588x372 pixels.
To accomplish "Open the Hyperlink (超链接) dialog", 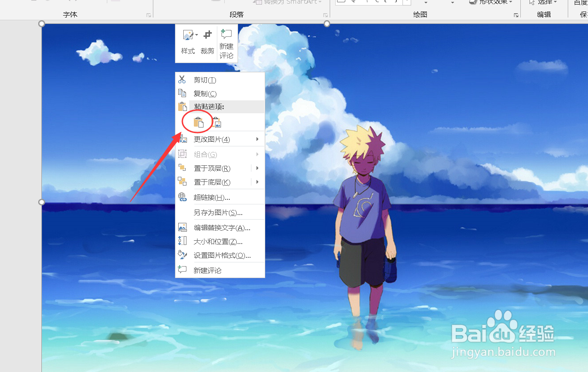I will pyautogui.click(x=220, y=198).
